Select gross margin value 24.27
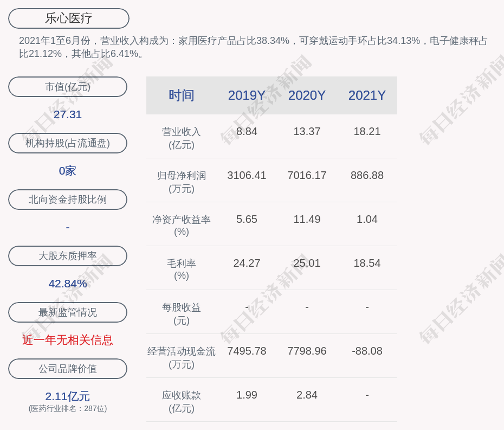The image size is (504, 430). pyautogui.click(x=247, y=263)
